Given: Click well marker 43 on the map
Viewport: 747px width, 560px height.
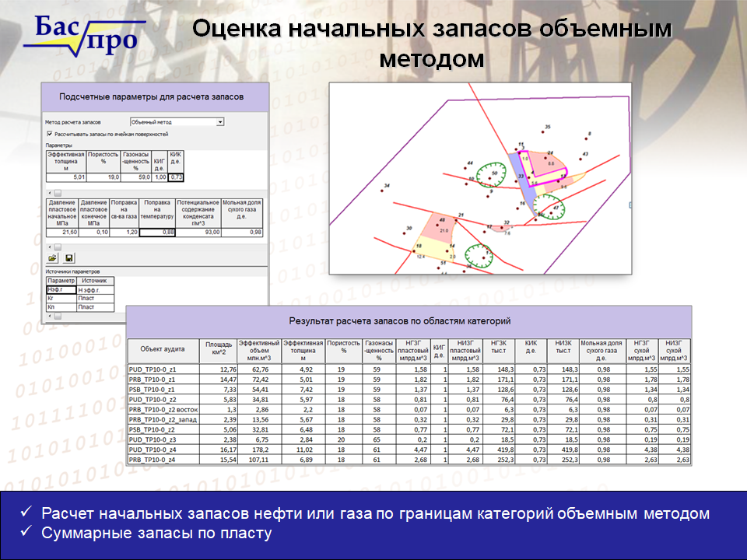Looking at the screenshot, I should click(580, 159).
